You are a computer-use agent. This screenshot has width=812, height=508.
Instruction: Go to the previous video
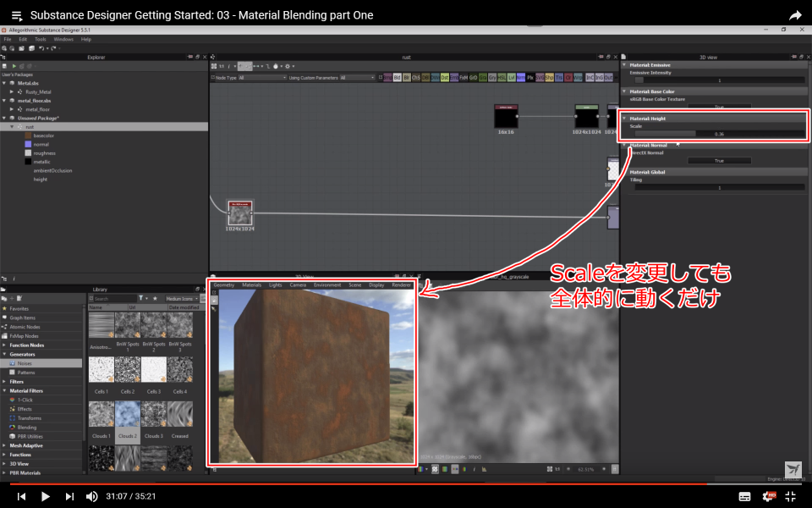[21, 496]
